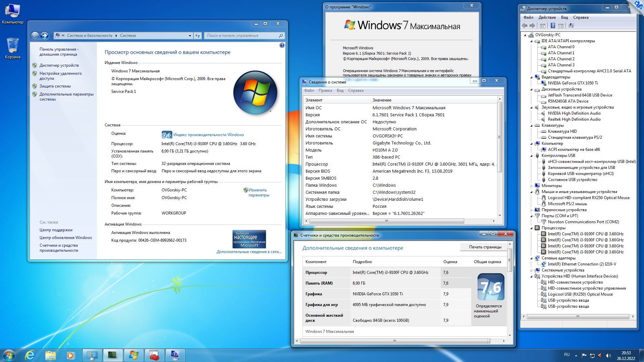Click Forward button in System control panel
This screenshot has width=644, height=362.
coord(44,36)
